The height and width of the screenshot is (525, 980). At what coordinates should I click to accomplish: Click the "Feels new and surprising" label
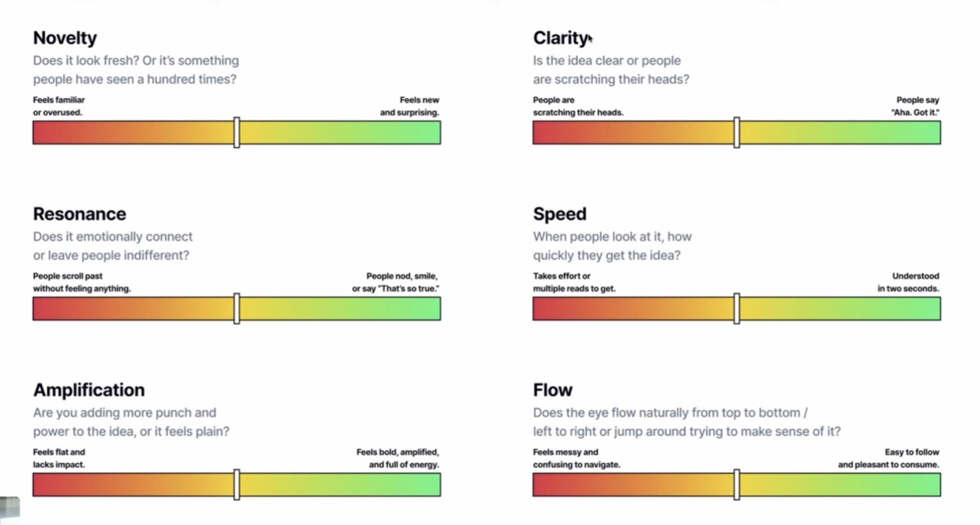pyautogui.click(x=410, y=106)
